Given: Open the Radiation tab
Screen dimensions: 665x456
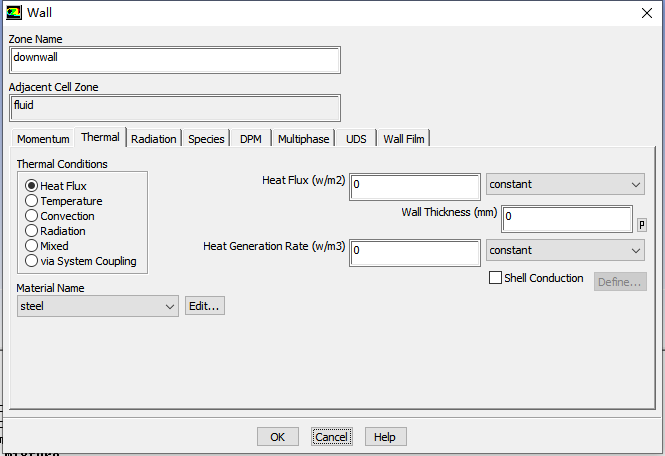Looking at the screenshot, I should click(x=153, y=139).
